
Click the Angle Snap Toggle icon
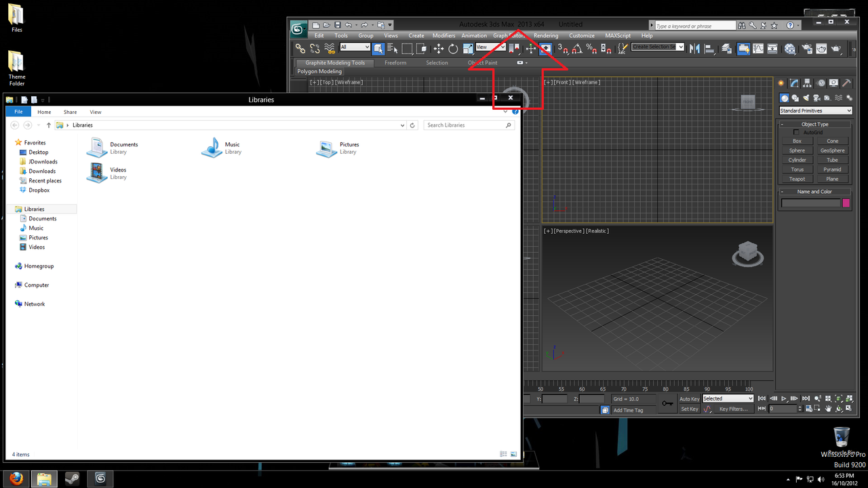576,48
